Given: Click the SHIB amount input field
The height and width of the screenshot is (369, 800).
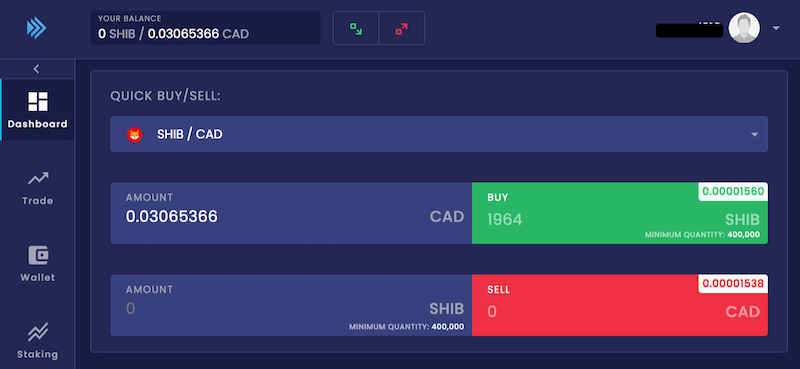Looking at the screenshot, I should click(x=291, y=305).
